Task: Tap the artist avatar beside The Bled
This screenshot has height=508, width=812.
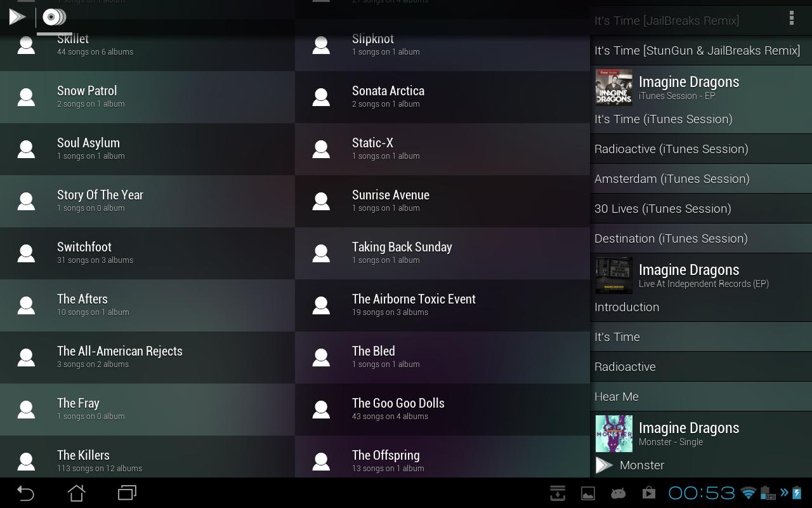Action: tap(321, 357)
